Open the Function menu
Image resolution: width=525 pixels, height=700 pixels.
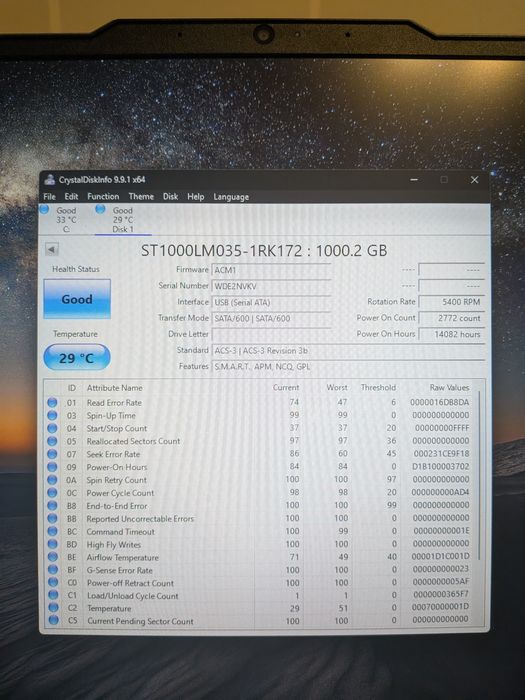pos(103,196)
